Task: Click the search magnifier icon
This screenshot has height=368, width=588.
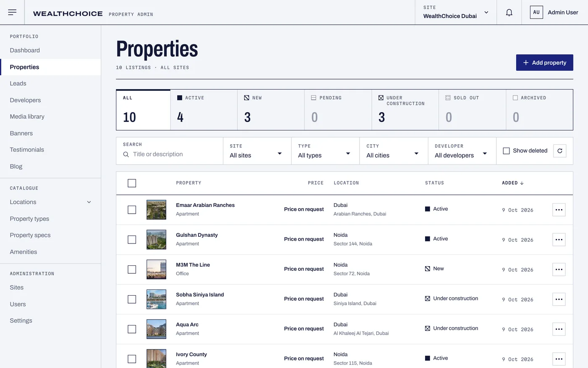Action: tap(126, 154)
